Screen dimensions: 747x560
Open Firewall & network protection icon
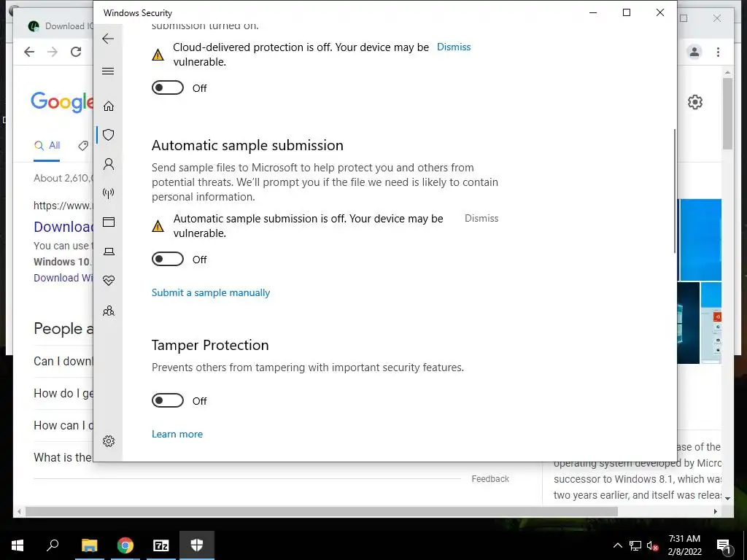point(109,192)
